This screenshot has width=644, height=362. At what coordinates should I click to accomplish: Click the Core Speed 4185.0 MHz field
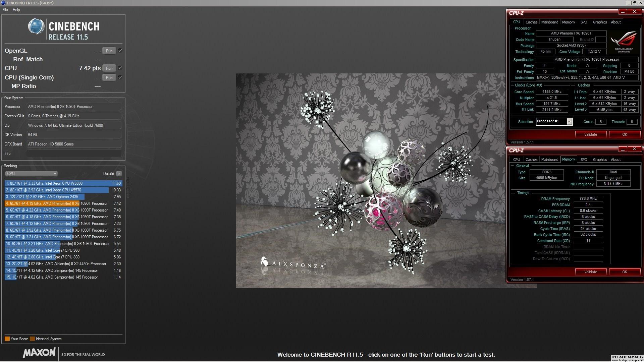coord(552,92)
